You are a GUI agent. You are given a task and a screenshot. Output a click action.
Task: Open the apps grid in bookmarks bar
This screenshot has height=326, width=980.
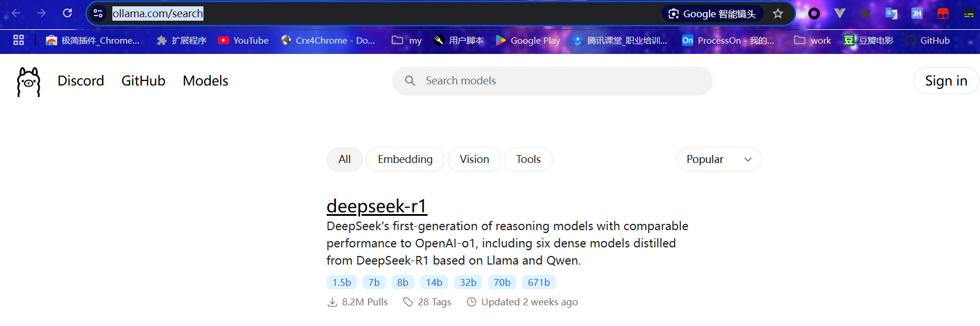(x=18, y=40)
